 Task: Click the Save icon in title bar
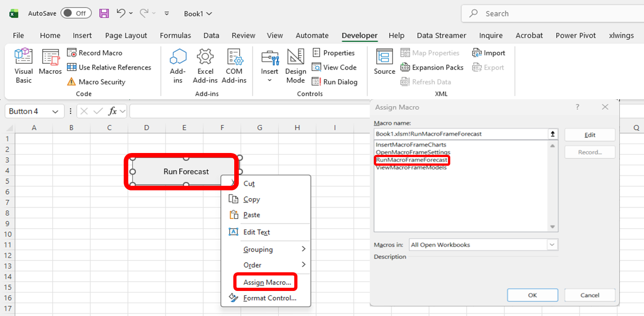[x=104, y=13]
